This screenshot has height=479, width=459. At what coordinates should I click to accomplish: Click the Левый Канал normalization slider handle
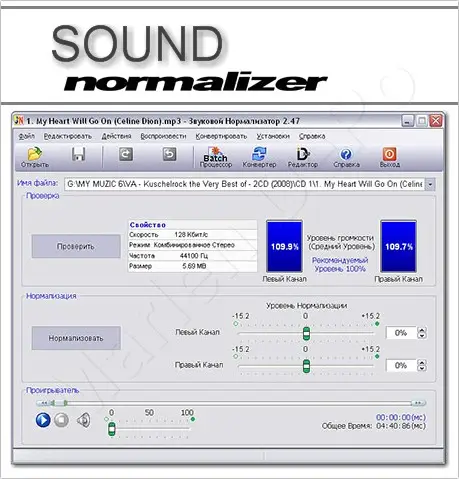[306, 333]
